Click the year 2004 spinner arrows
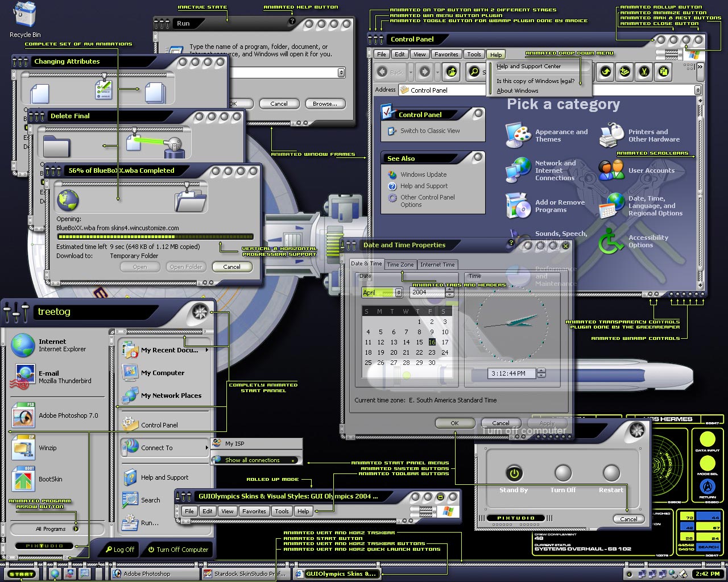The image size is (728, 582). [450, 292]
